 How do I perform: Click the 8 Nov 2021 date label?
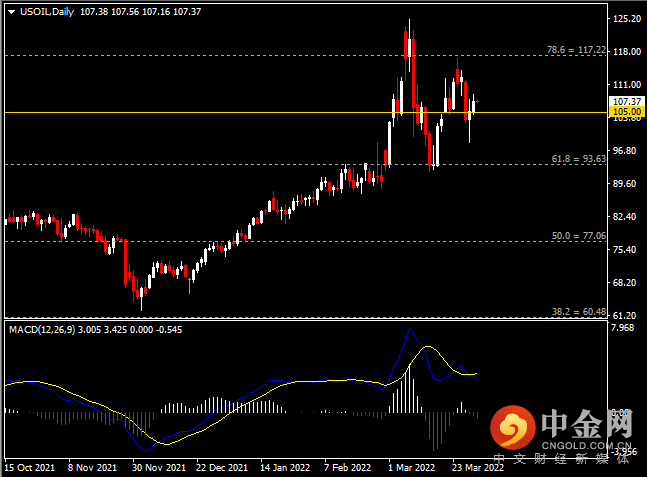(92, 468)
